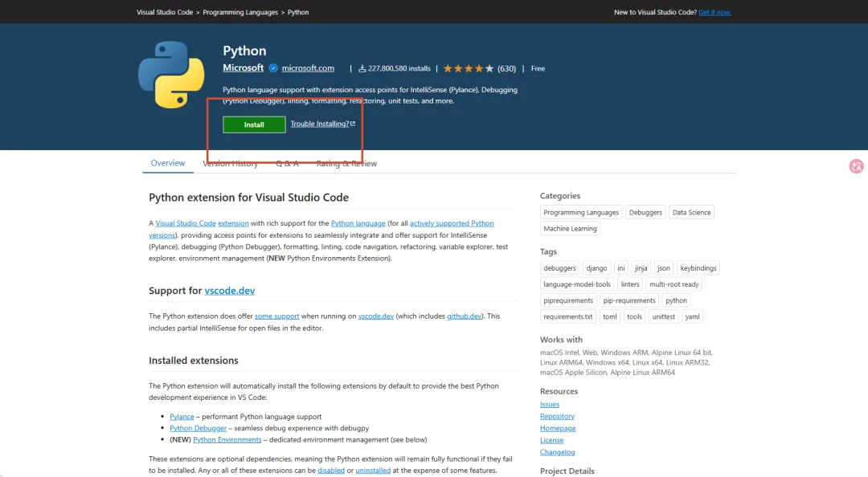Open the github.dev link

pyautogui.click(x=464, y=316)
